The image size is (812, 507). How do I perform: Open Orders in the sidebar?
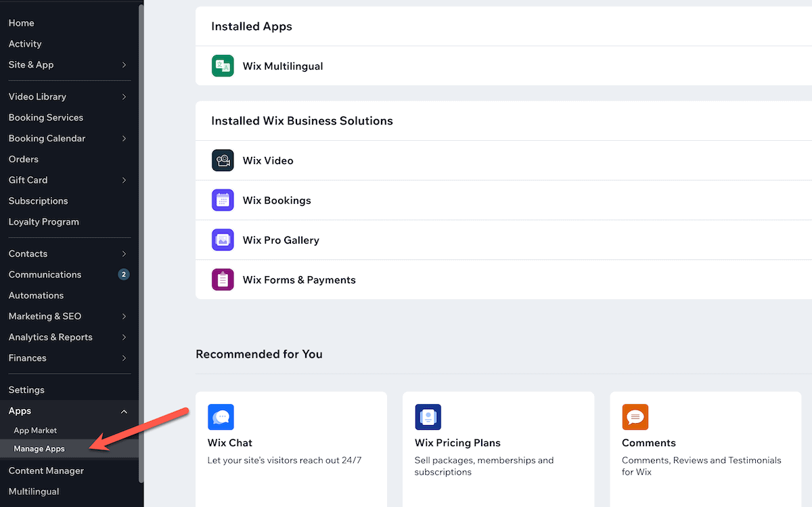pyautogui.click(x=23, y=159)
